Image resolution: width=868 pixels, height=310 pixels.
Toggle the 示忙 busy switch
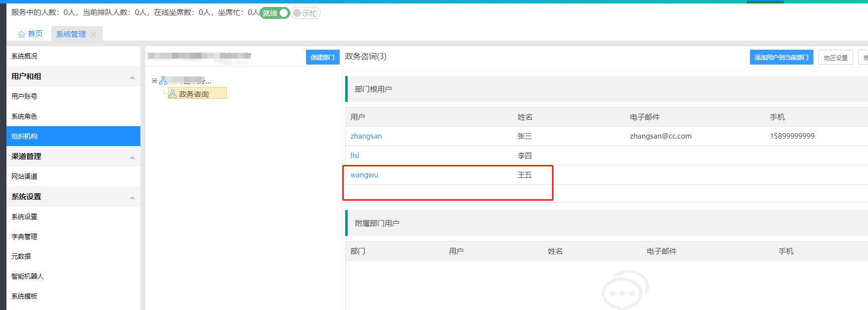click(306, 13)
